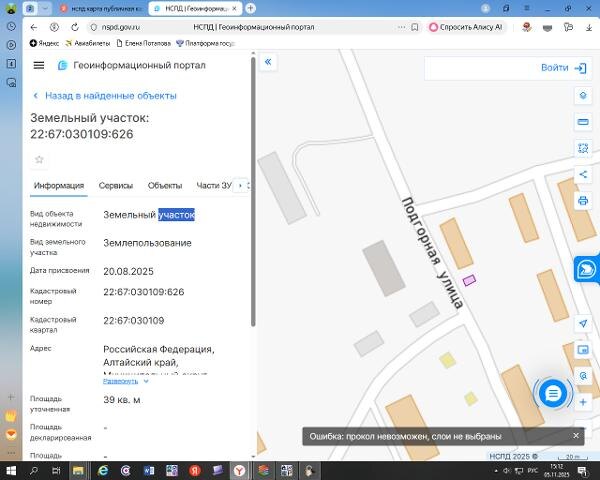Click the Геоинформационный портал logo title

(x=131, y=65)
